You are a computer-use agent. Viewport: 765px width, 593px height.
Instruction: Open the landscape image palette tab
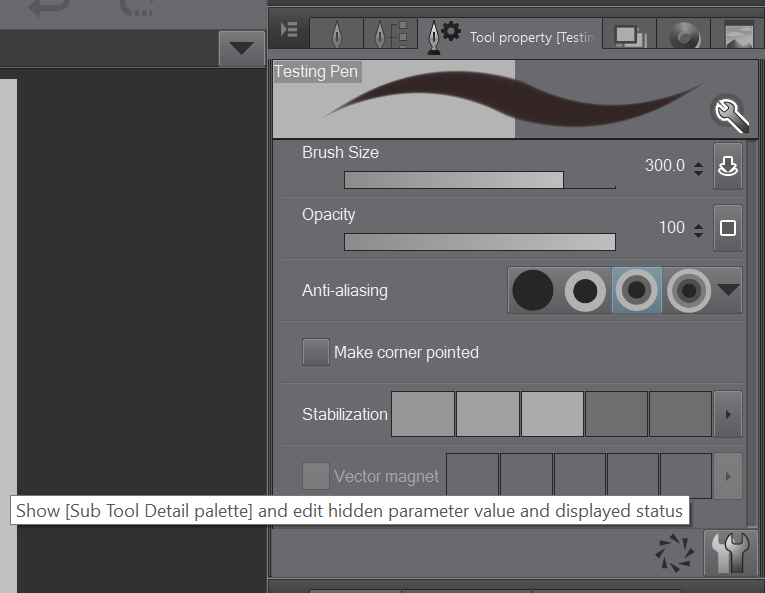(x=738, y=34)
